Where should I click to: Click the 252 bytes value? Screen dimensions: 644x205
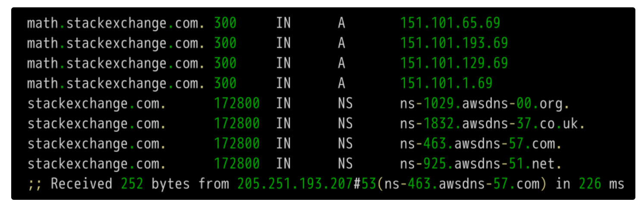155,184
